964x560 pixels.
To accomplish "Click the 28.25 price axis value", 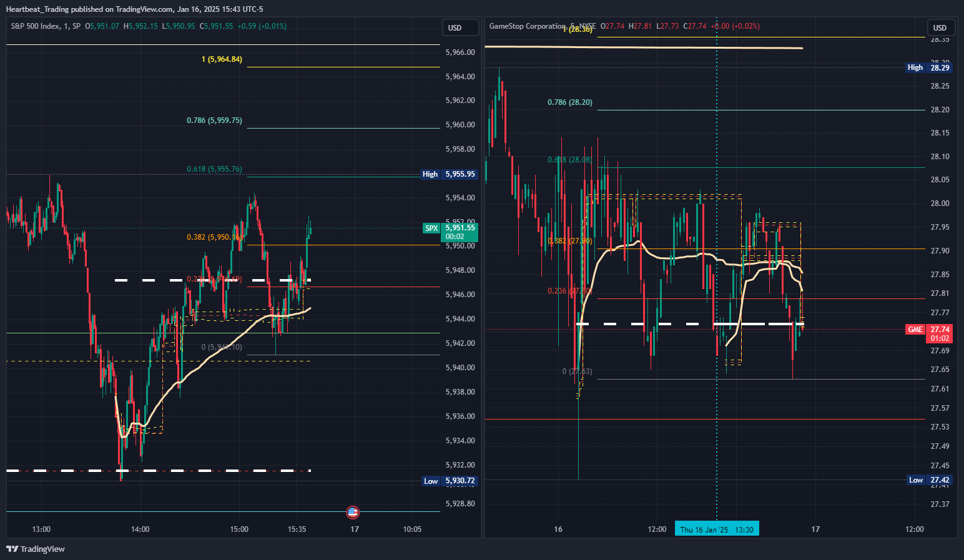I will (x=940, y=86).
